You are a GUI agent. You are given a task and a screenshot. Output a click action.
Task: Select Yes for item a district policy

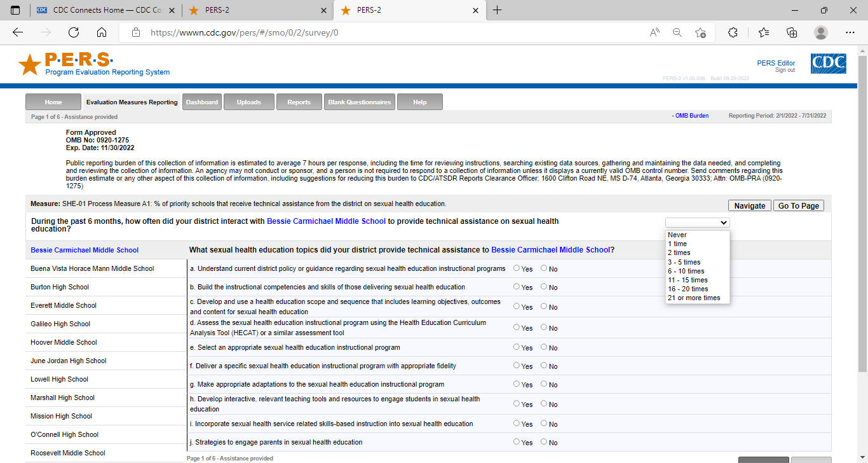pos(517,268)
